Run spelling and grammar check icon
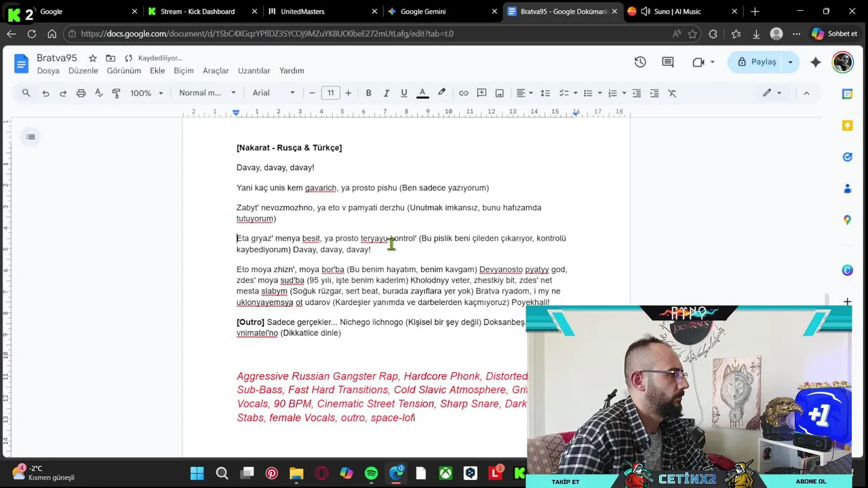Viewport: 868px width, 488px height. pyautogui.click(x=98, y=93)
